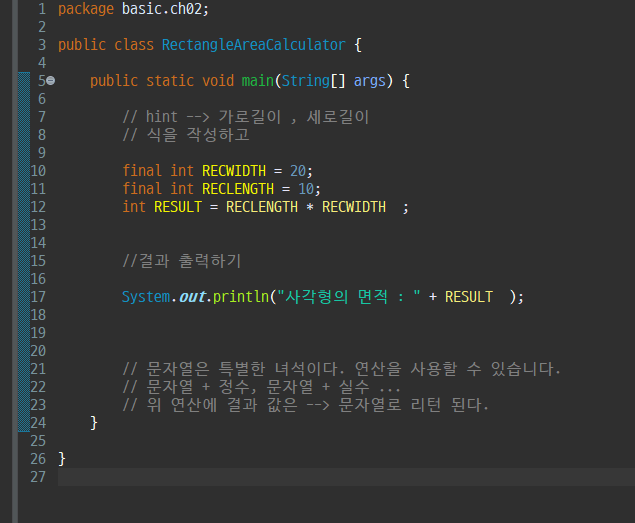The image size is (635, 523).
Task: Select the package name 'basic.ch02'
Action: point(162,9)
